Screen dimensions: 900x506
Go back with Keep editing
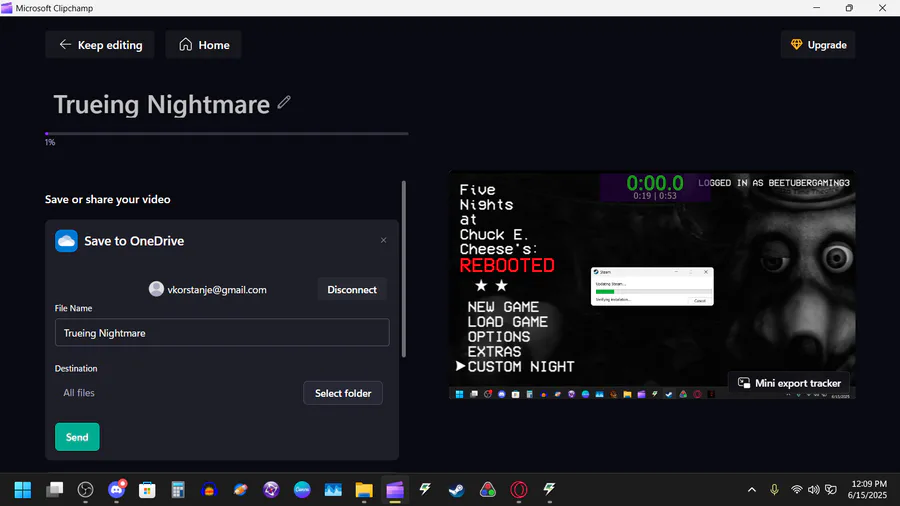coord(100,45)
